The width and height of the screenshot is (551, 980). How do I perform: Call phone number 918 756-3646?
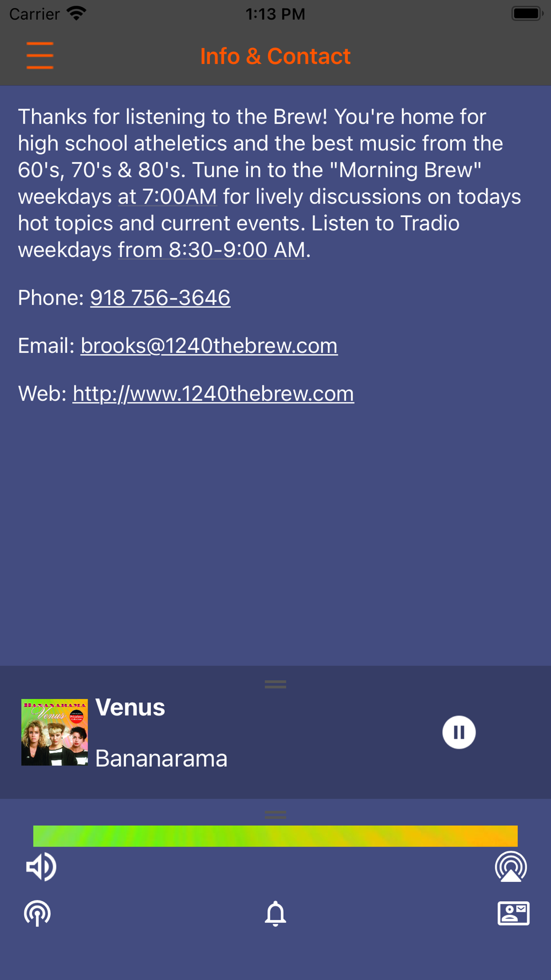(160, 298)
